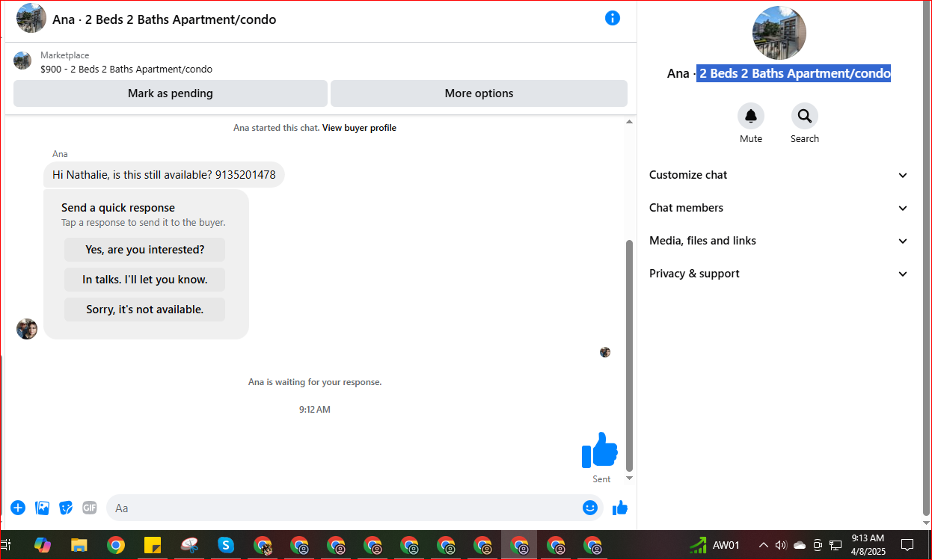The height and width of the screenshot is (560, 932).
Task: Click Ana's avatar beside the message
Action: [x=27, y=329]
